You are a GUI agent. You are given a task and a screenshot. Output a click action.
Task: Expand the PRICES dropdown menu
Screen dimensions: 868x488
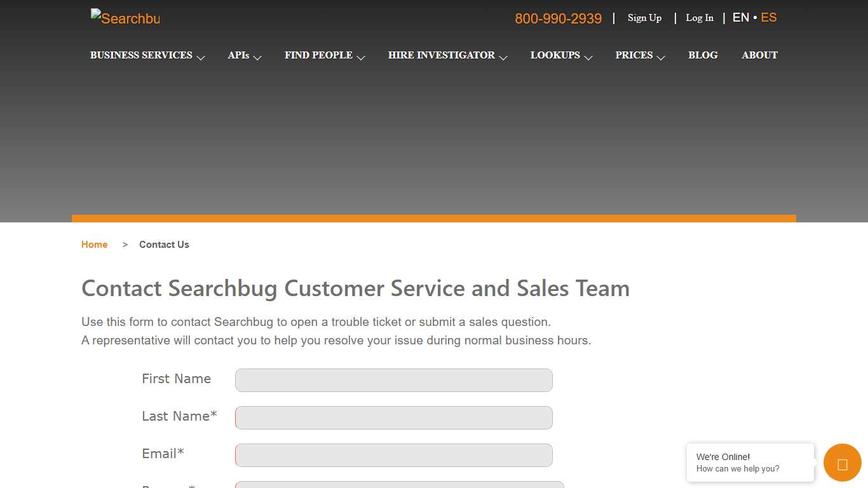pos(634,55)
